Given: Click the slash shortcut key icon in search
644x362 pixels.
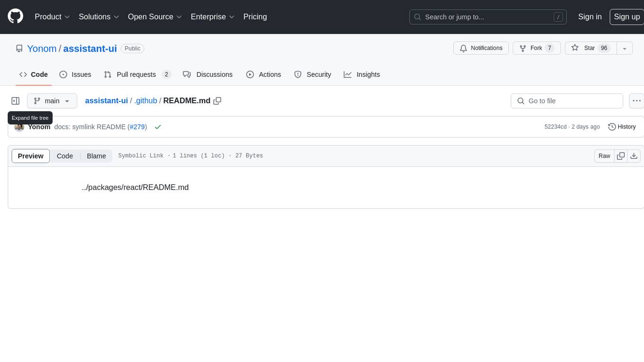Looking at the screenshot, I should click(558, 17).
